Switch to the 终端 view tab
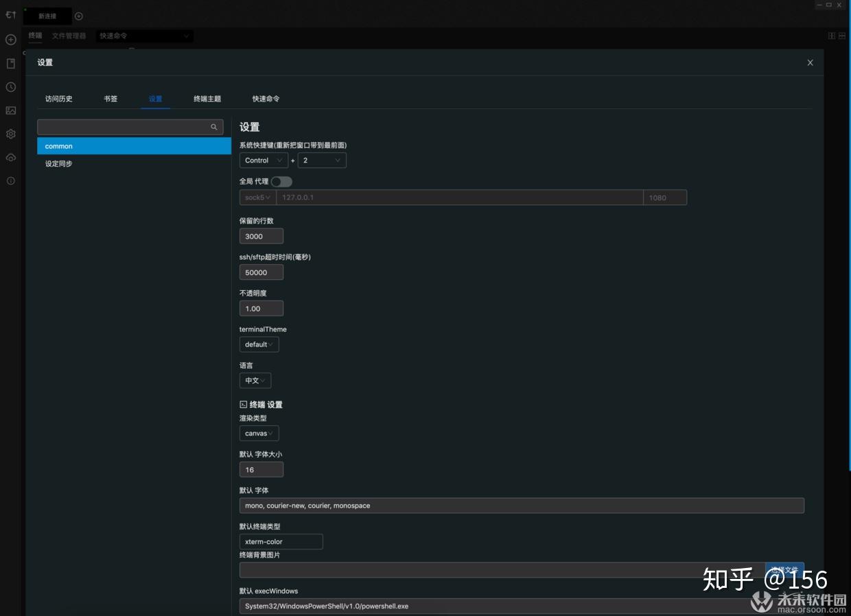The image size is (851, 616). [x=35, y=36]
